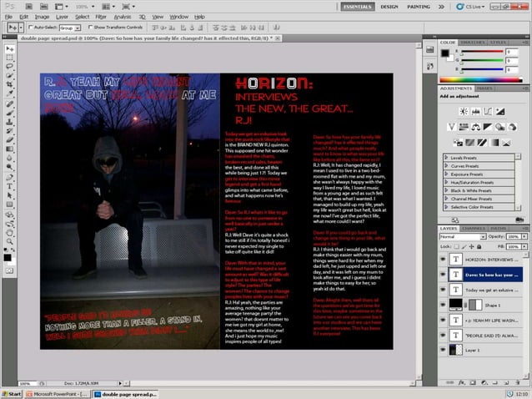Select the Spot Healing Brush tool
The image size is (532, 399).
[9, 104]
